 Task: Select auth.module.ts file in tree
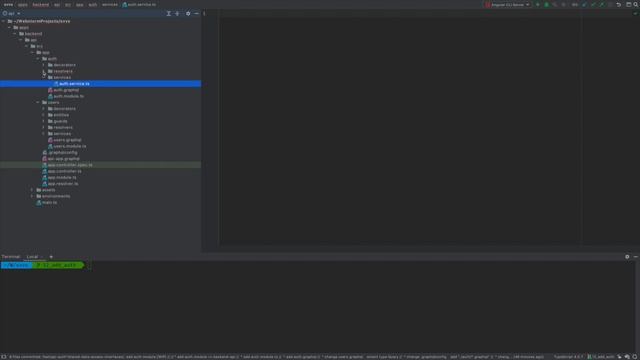click(x=68, y=96)
